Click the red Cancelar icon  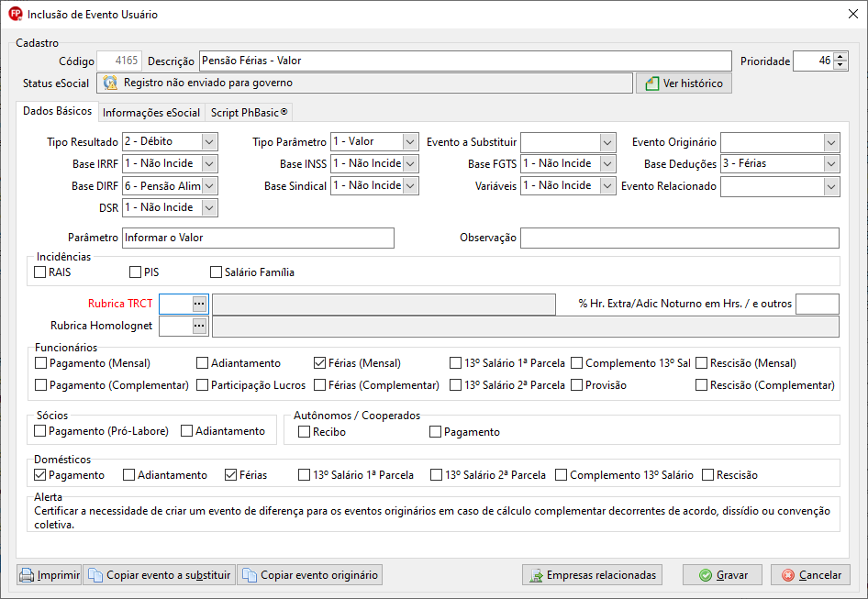787,575
